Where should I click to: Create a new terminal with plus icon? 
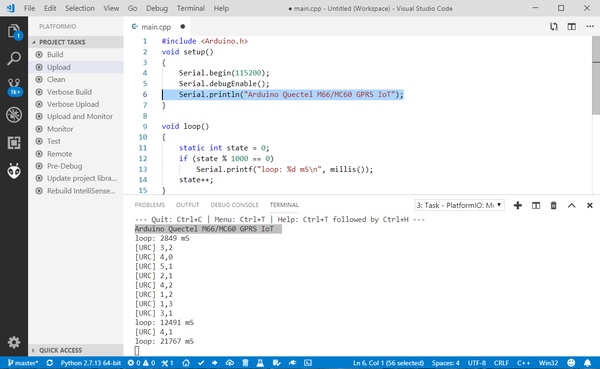click(518, 206)
